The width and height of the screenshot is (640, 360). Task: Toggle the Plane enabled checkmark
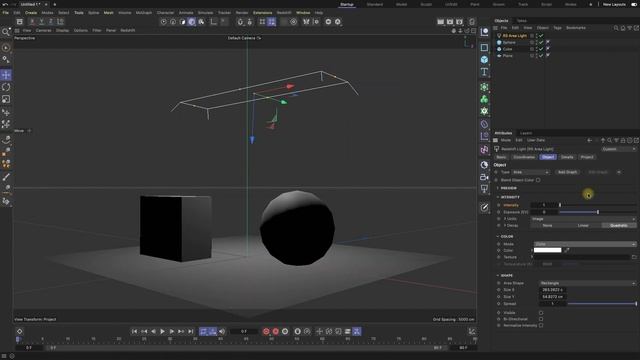coord(541,56)
